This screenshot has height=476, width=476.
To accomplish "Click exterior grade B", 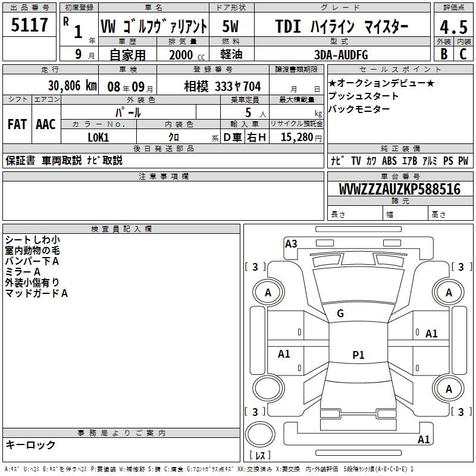I will [444, 54].
